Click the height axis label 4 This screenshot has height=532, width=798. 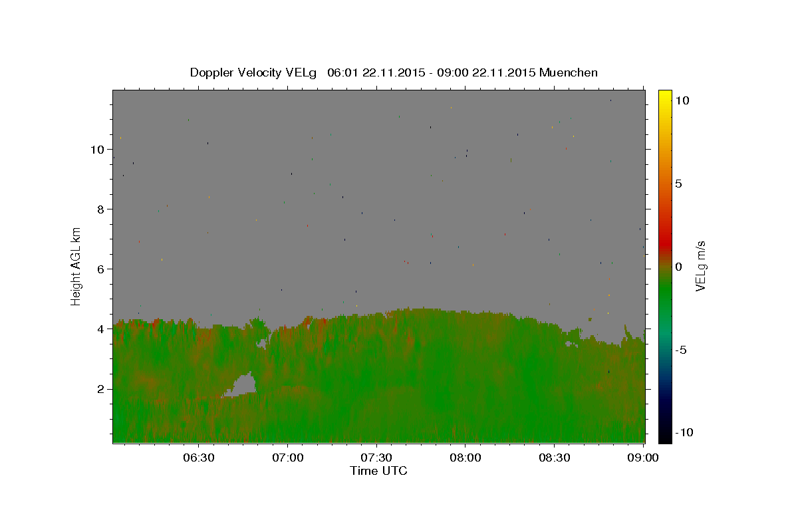click(102, 329)
